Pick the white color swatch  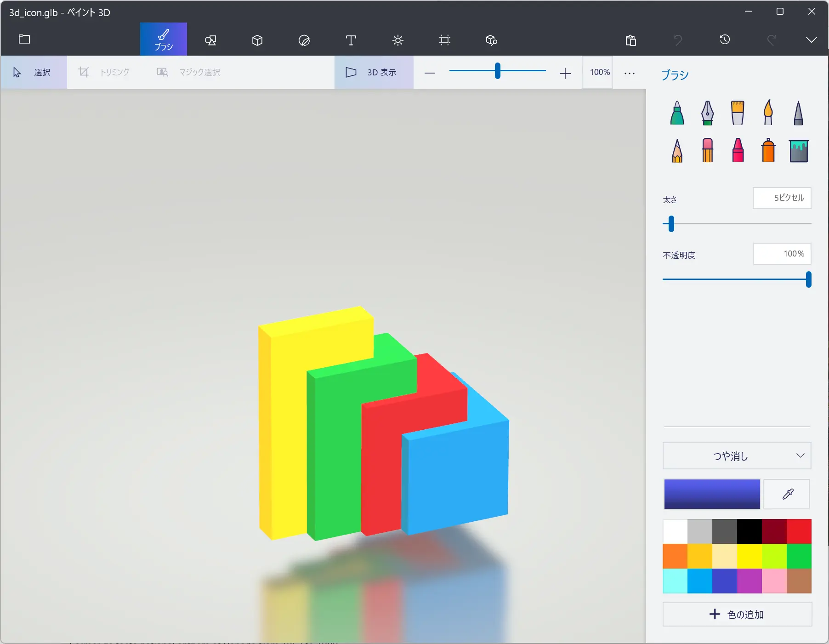tap(676, 531)
